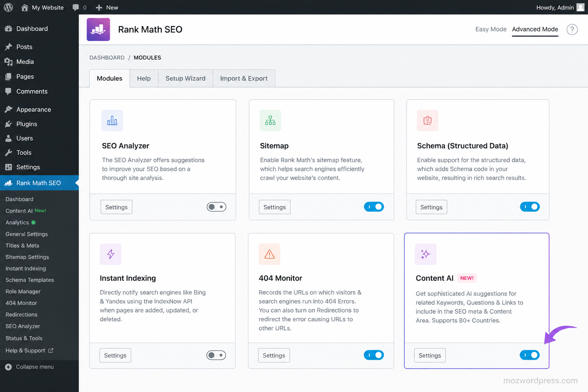
Task: Click Howdy, Admin account text
Action: click(555, 8)
